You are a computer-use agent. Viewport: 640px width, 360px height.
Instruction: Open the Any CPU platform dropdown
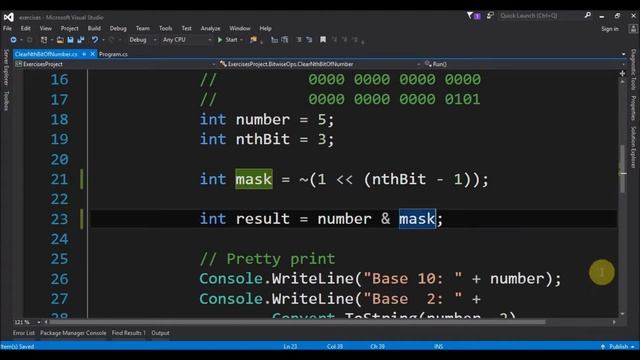point(187,40)
